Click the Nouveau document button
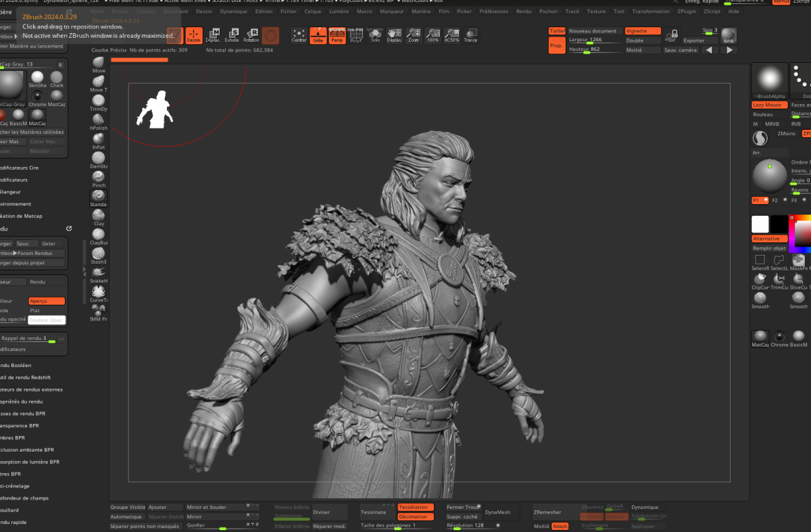 pyautogui.click(x=594, y=31)
